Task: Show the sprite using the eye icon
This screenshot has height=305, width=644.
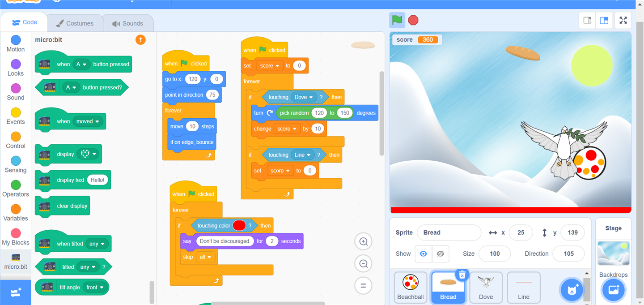Action: tap(423, 253)
